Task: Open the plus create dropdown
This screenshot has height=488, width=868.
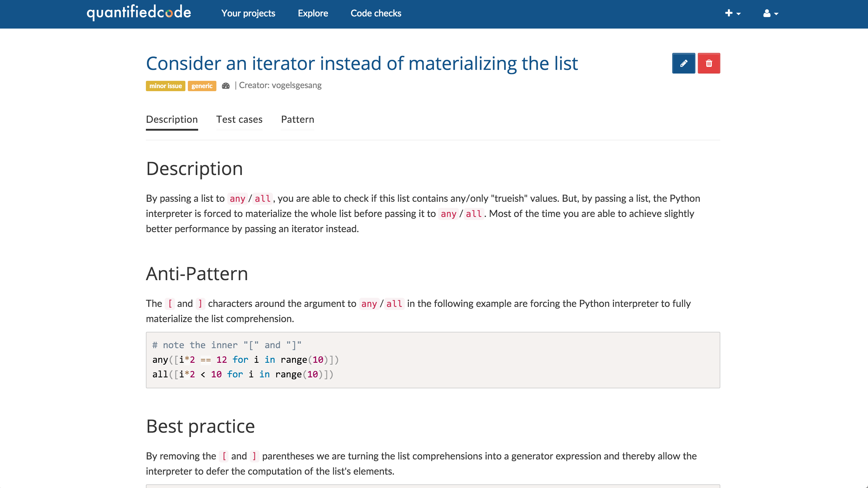Action: pos(732,13)
